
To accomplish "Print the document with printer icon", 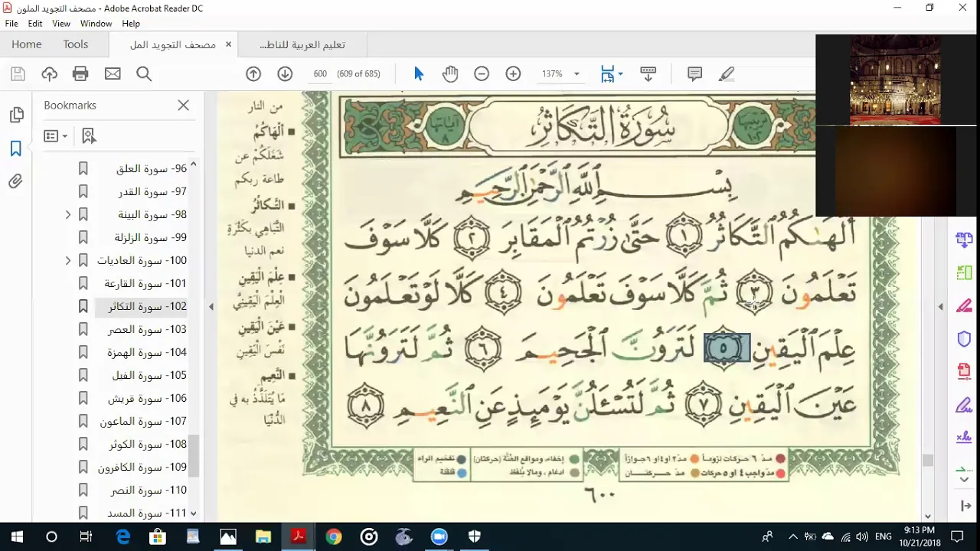I will point(80,73).
